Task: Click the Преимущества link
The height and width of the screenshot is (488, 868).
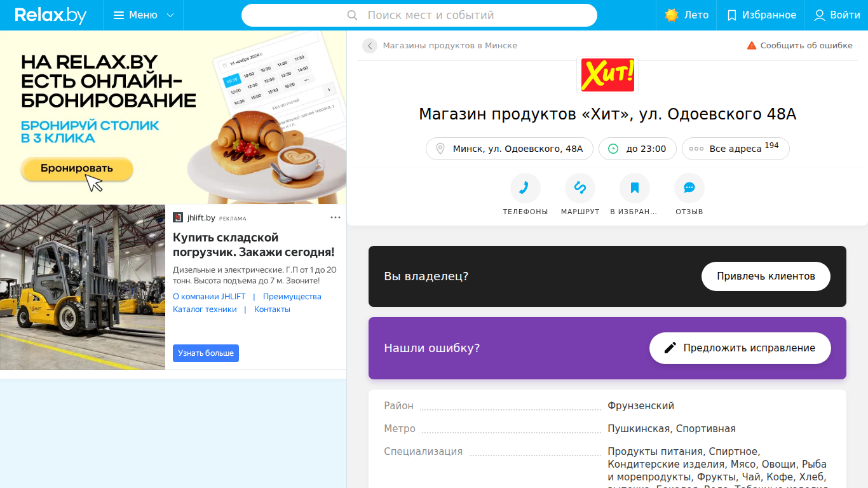Action: coord(292,297)
